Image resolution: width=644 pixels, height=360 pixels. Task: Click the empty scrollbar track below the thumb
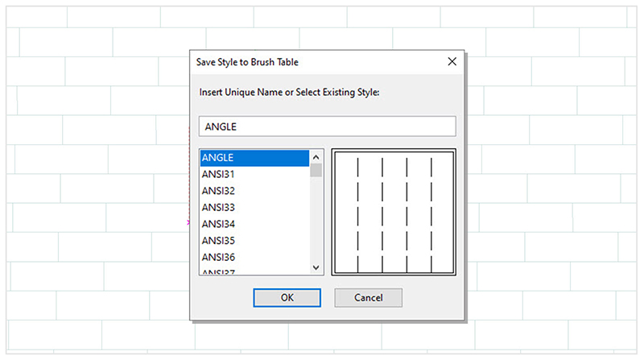[x=316, y=219]
